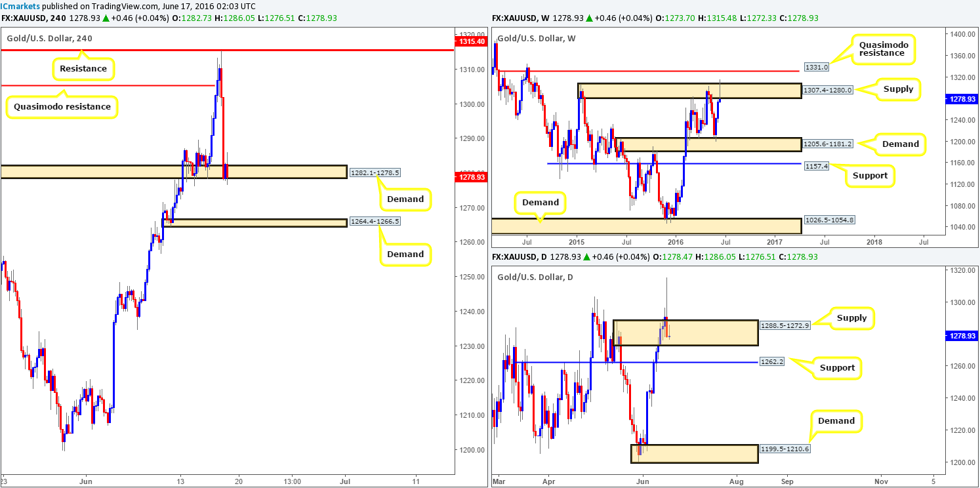Click the 1331.0 level label on the weekly chart

pos(817,66)
